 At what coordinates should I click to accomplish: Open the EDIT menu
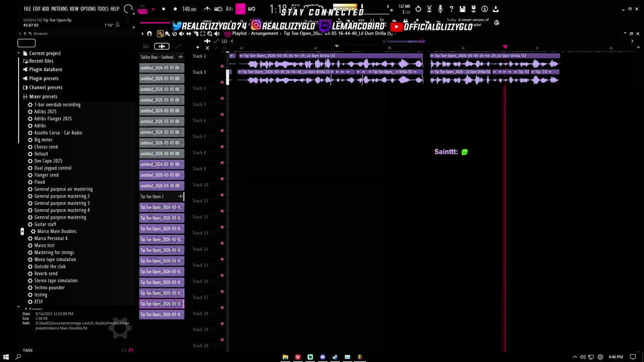(37, 9)
